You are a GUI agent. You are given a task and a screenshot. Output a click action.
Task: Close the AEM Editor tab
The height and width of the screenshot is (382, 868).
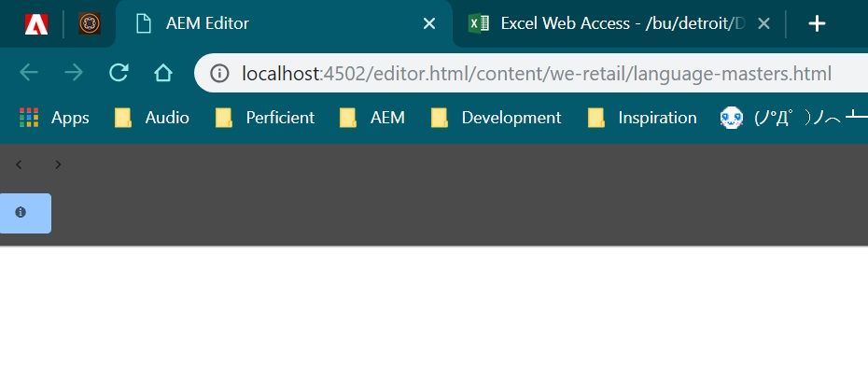pos(429,23)
